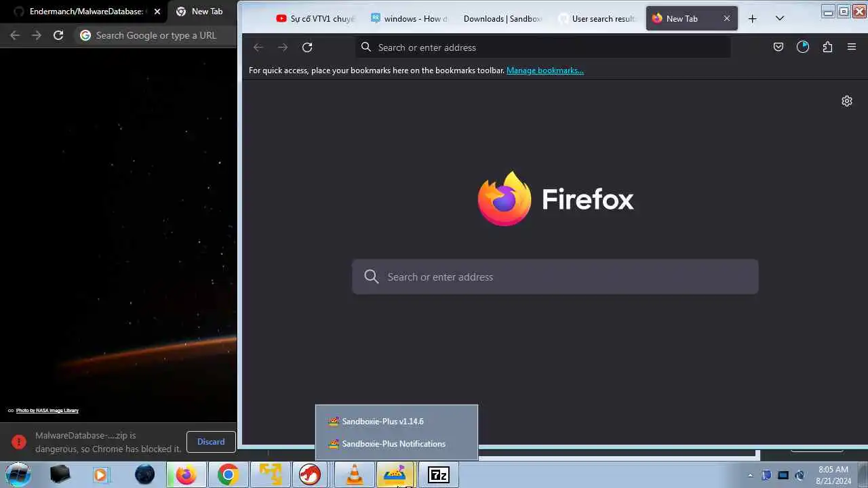This screenshot has width=868, height=488.
Task: Click the Discard download button in Chrome
Action: click(x=211, y=442)
